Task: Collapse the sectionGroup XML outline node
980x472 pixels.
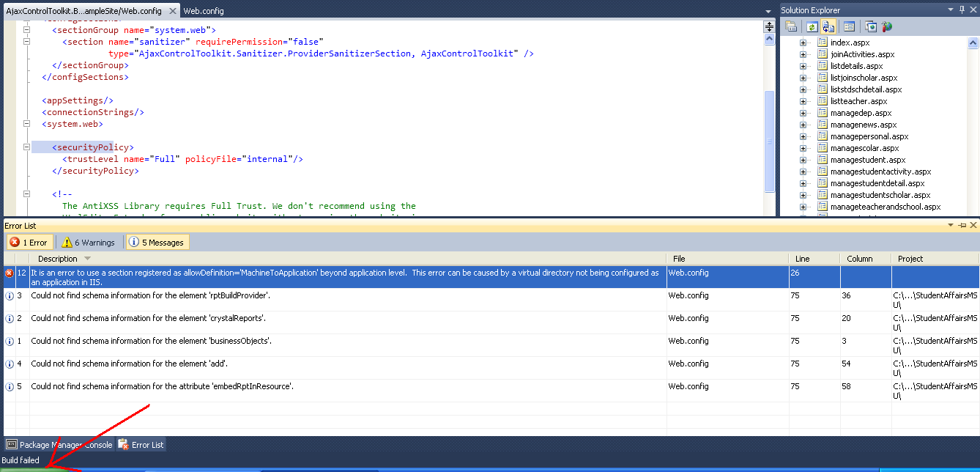Action: [x=26, y=30]
